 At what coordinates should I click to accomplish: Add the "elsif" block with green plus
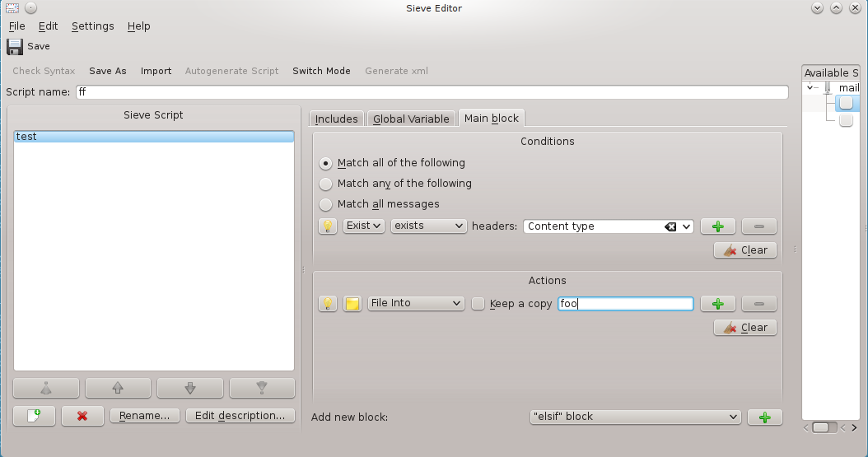pyautogui.click(x=764, y=417)
